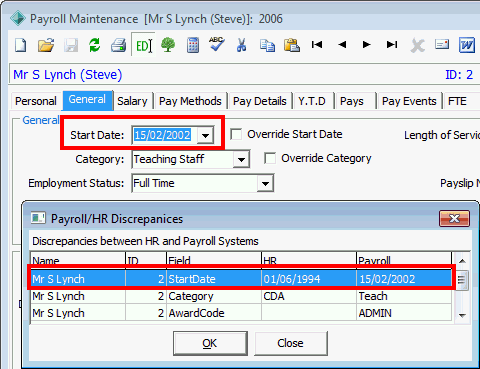Click the Close button in discrepancies dialog
Viewport: 480px width, 369px height.
point(291,343)
